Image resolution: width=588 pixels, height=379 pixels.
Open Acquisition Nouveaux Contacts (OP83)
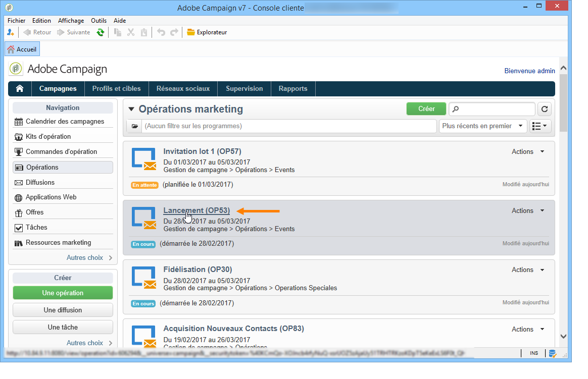click(233, 329)
